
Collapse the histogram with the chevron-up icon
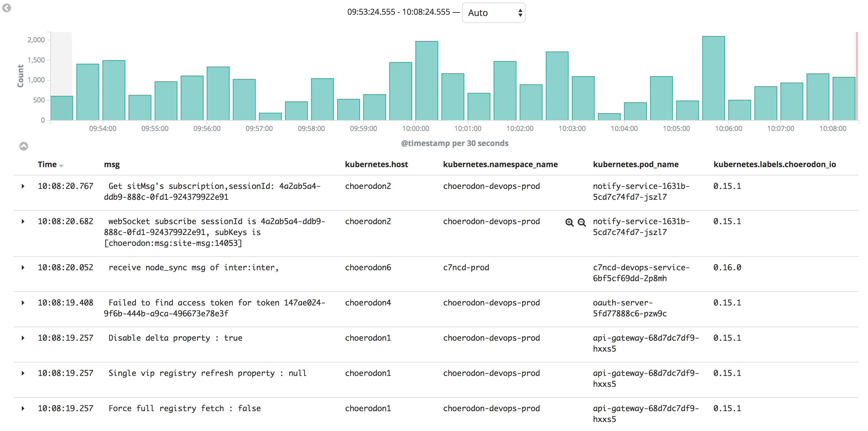point(24,146)
